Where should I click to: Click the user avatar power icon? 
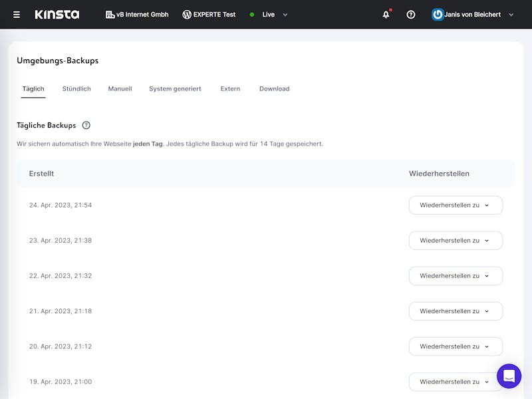[438, 15]
